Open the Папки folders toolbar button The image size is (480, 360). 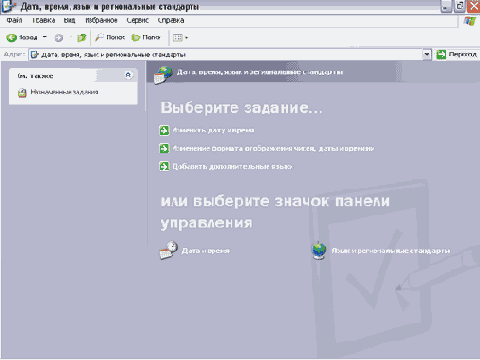pyautogui.click(x=146, y=37)
